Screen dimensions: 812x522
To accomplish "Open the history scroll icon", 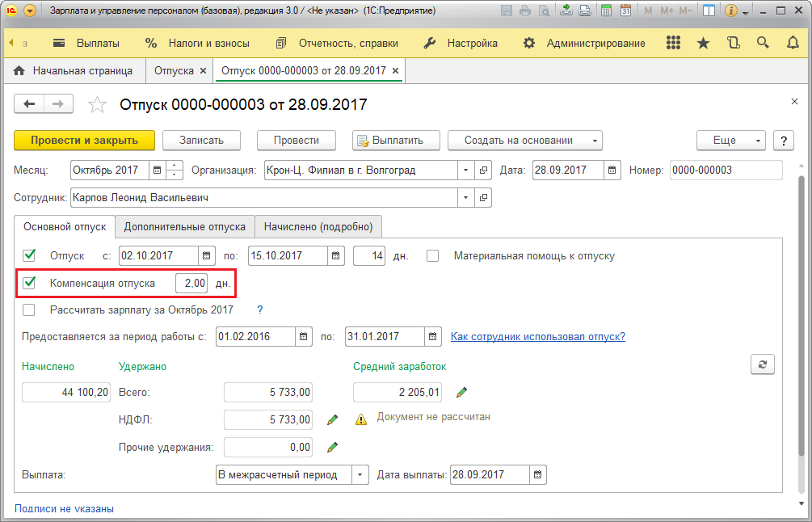I will [734, 43].
